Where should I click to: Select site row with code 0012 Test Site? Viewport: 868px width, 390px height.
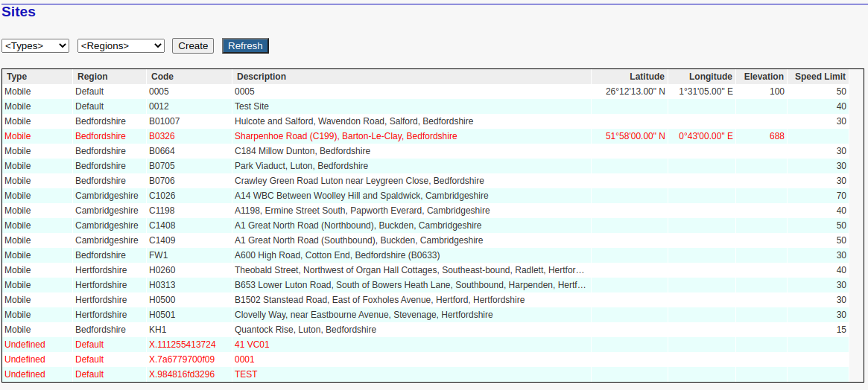[x=252, y=106]
